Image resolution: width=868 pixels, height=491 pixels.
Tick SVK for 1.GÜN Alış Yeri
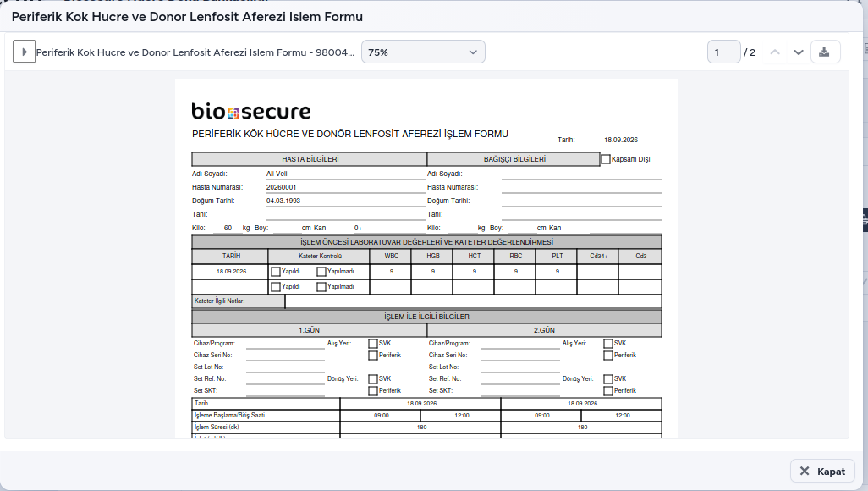point(373,344)
